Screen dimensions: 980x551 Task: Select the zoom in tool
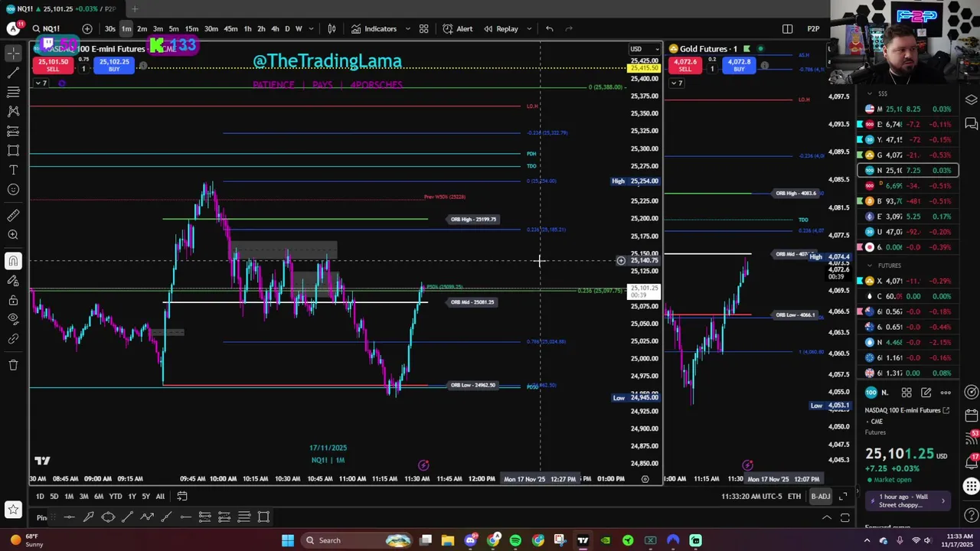(13, 236)
